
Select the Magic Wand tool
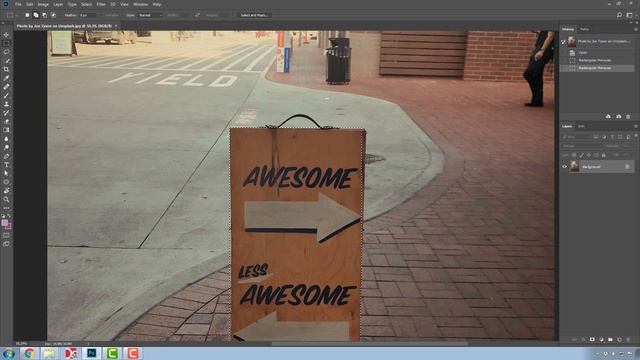(6, 61)
